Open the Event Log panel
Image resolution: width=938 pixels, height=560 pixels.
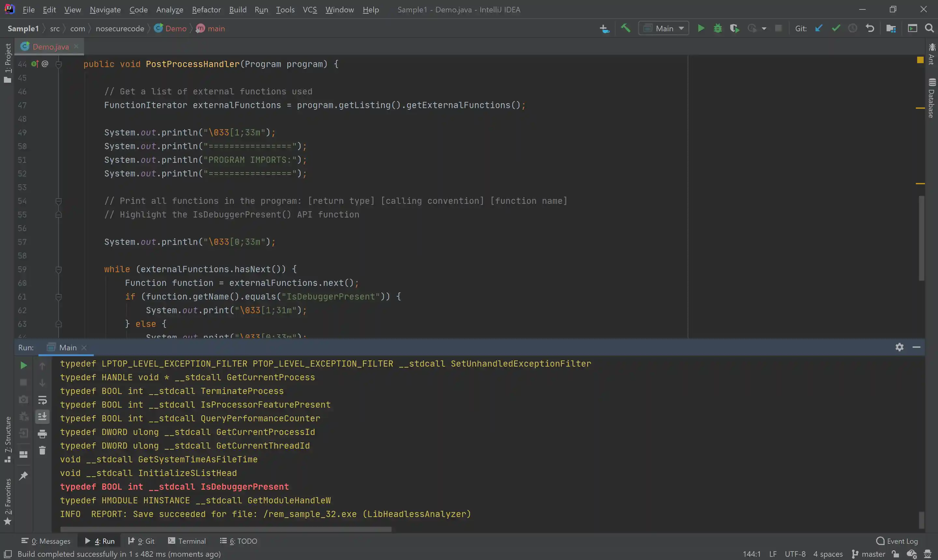point(897,541)
